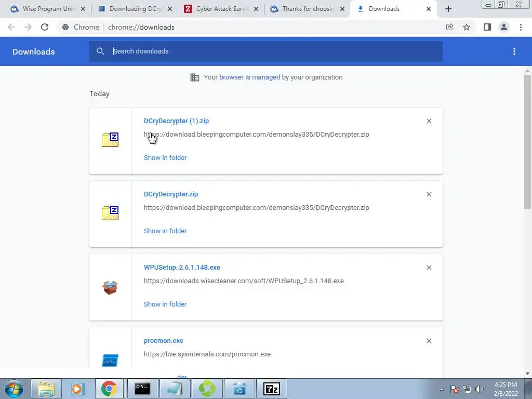This screenshot has height=399, width=532.
Task: Click the search magnifier icon in downloads bar
Action: pyautogui.click(x=100, y=51)
